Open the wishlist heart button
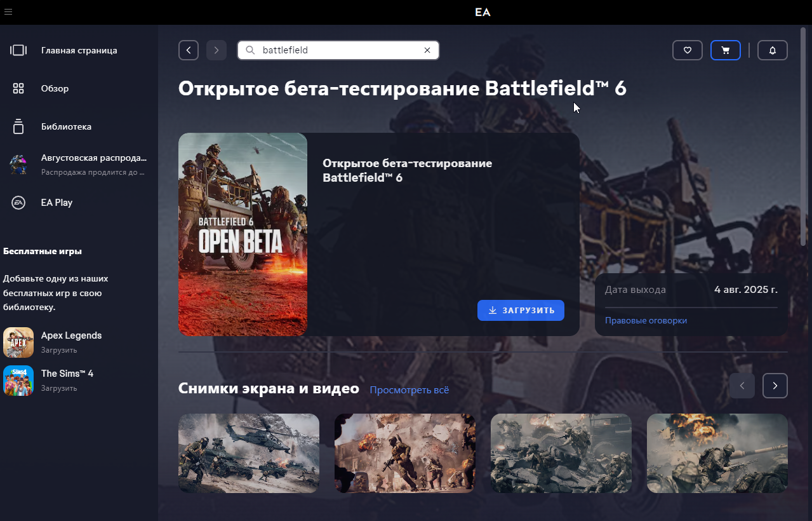This screenshot has height=521, width=812. 688,50
